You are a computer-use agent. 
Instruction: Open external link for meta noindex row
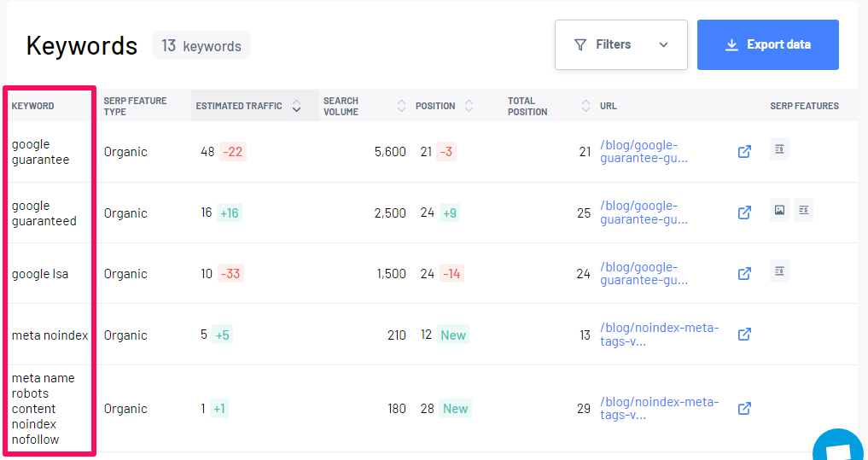click(744, 335)
